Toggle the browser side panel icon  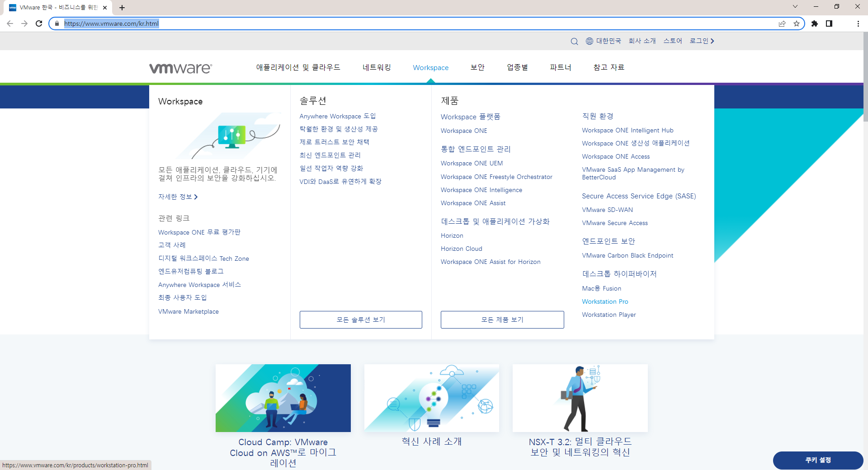point(829,23)
